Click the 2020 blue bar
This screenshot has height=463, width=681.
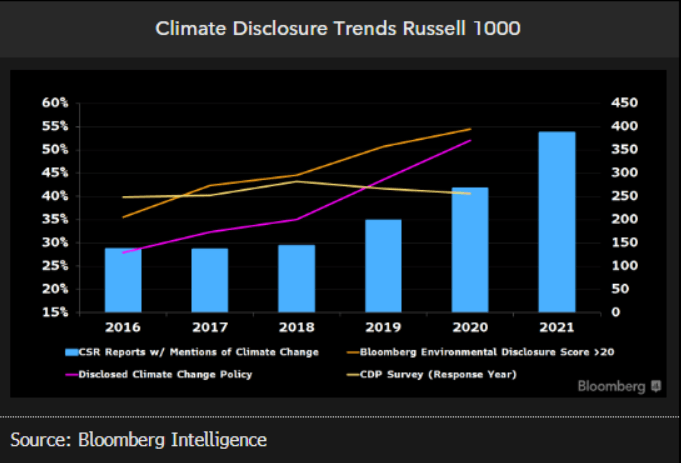click(x=470, y=250)
